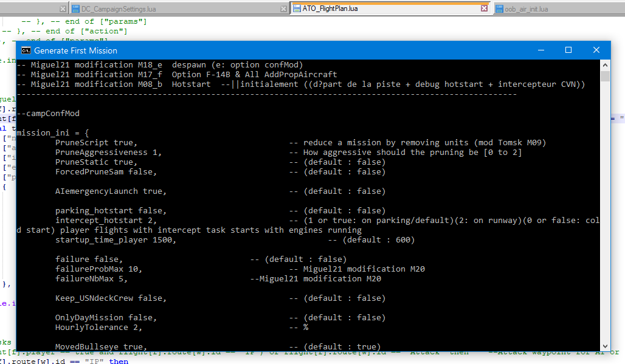Click the 'modification M18_e despawn' line

pyautogui.click(x=160, y=65)
